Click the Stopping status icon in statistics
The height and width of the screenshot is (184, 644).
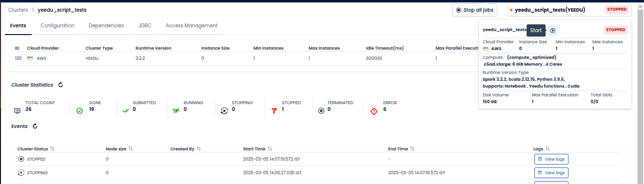tap(224, 111)
